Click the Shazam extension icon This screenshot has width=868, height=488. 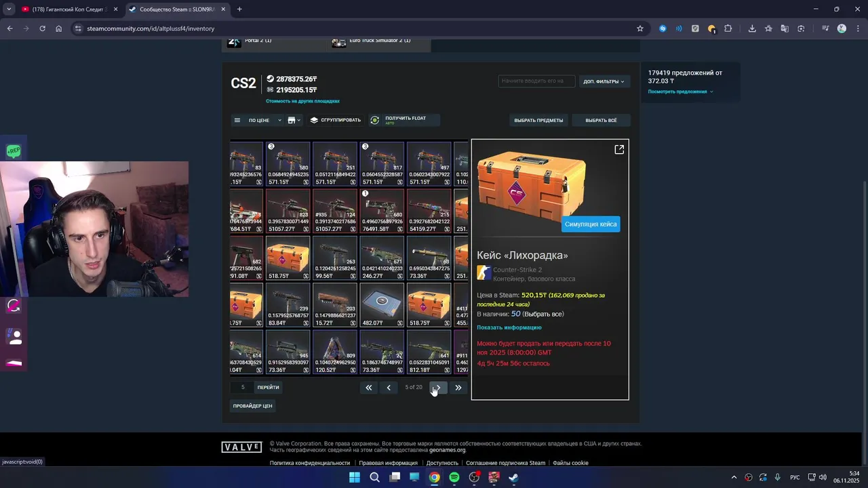coord(663,28)
